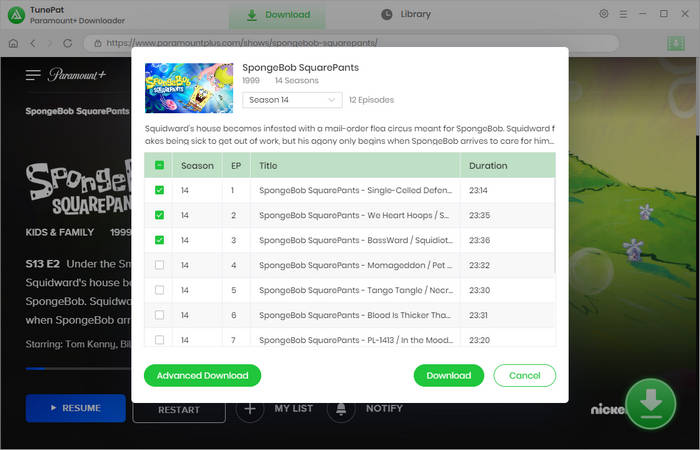Cancel the episode selection dialog

(x=525, y=375)
